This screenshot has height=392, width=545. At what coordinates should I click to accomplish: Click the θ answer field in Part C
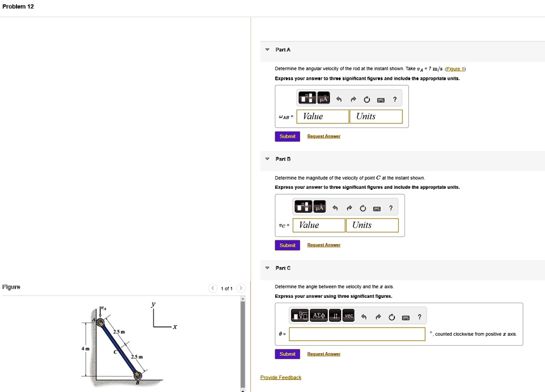coord(357,334)
